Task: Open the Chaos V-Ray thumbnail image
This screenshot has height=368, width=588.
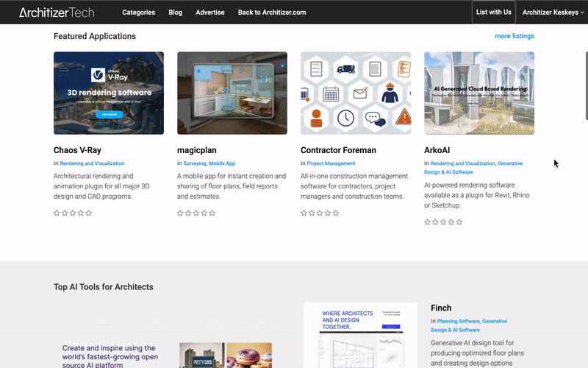Action: (x=109, y=93)
